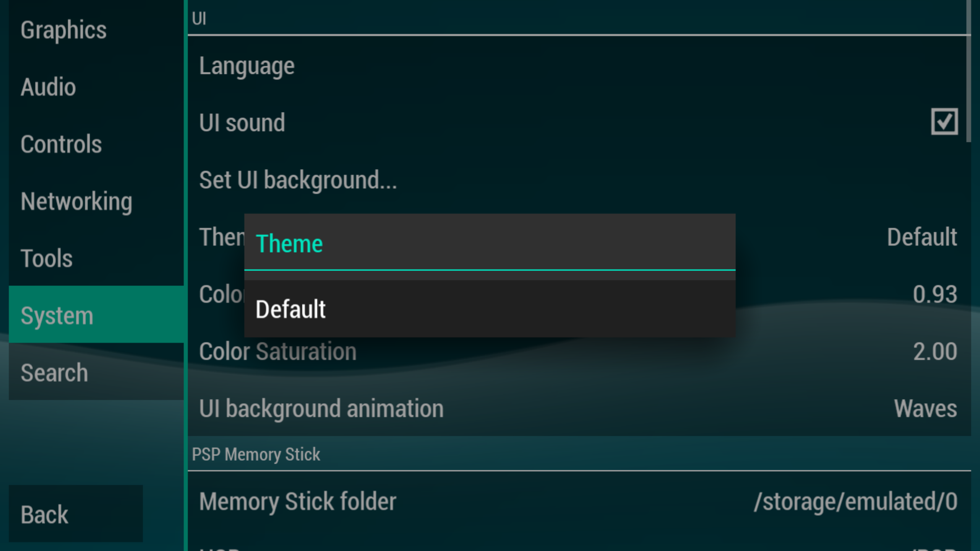Viewport: 980px width, 551px height.
Task: Toggle the UI sound checkbox
Action: pyautogui.click(x=944, y=122)
